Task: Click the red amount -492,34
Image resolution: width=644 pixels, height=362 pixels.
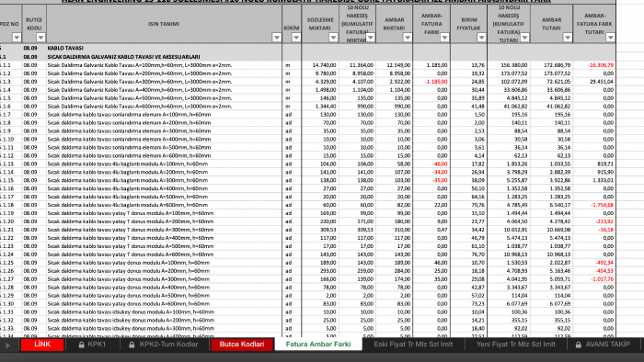Action: pyautogui.click(x=594, y=263)
